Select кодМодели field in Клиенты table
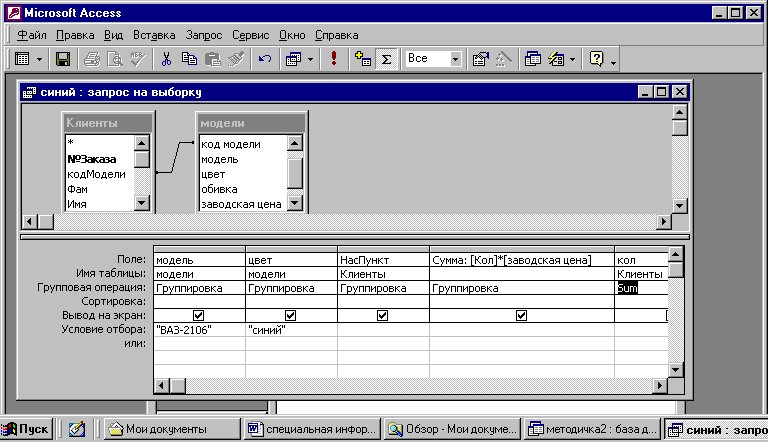The height and width of the screenshot is (442, 768). (x=99, y=174)
